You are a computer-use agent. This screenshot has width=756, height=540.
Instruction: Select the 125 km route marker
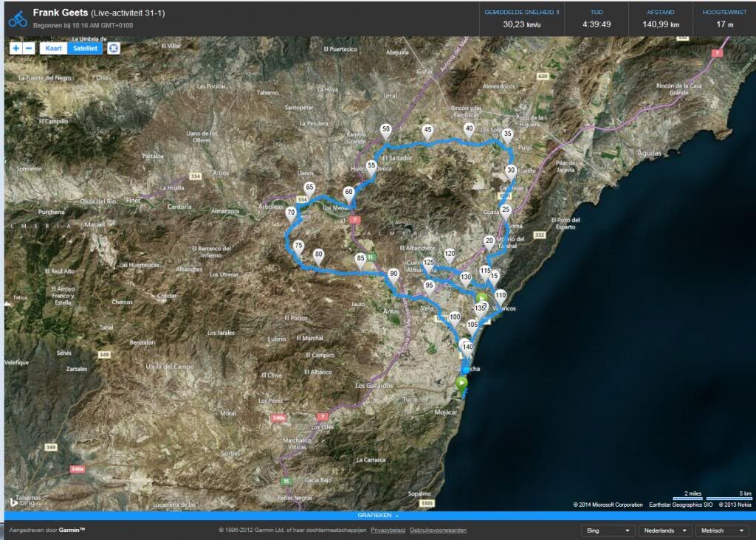pyautogui.click(x=429, y=264)
